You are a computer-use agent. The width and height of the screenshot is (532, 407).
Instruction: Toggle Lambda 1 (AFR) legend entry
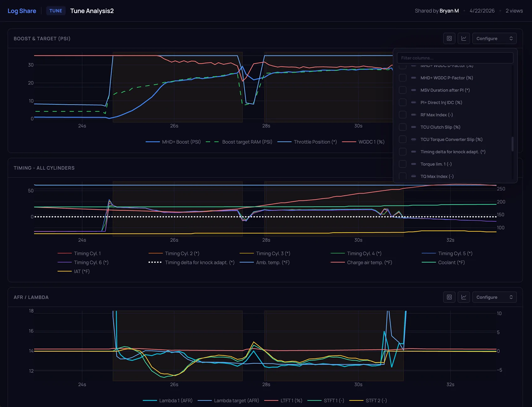[x=168, y=400]
